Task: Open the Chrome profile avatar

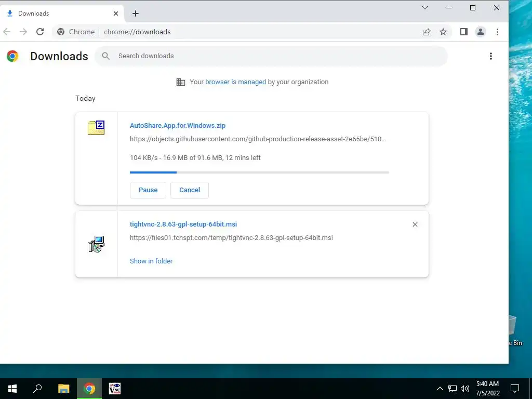Action: [481, 32]
